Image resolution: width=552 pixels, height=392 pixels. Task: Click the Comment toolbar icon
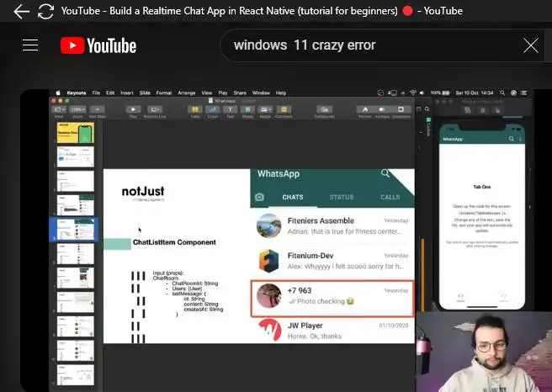click(284, 109)
